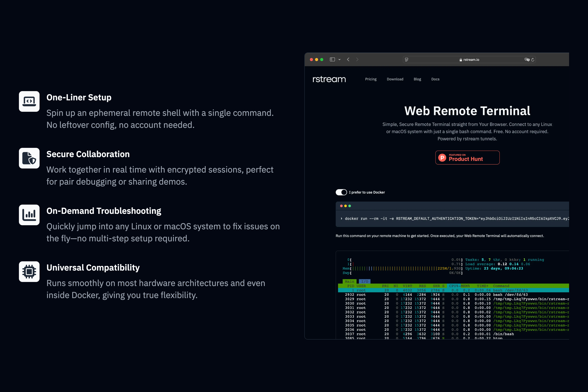The image size is (588, 392).
Task: Open the Download page
Action: click(395, 79)
